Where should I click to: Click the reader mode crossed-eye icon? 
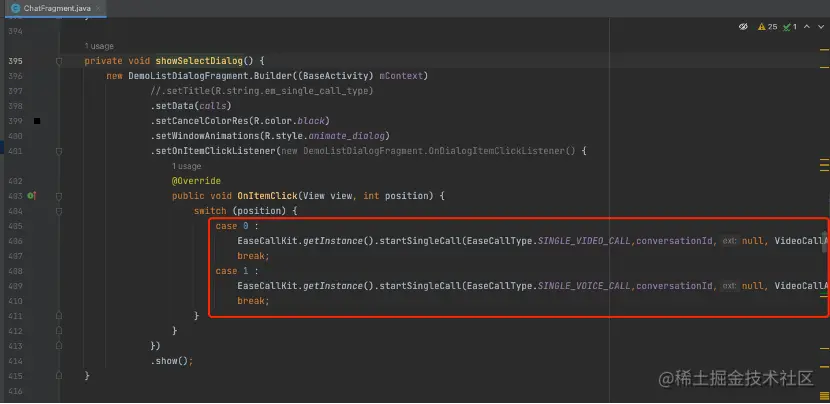pyautogui.click(x=743, y=26)
